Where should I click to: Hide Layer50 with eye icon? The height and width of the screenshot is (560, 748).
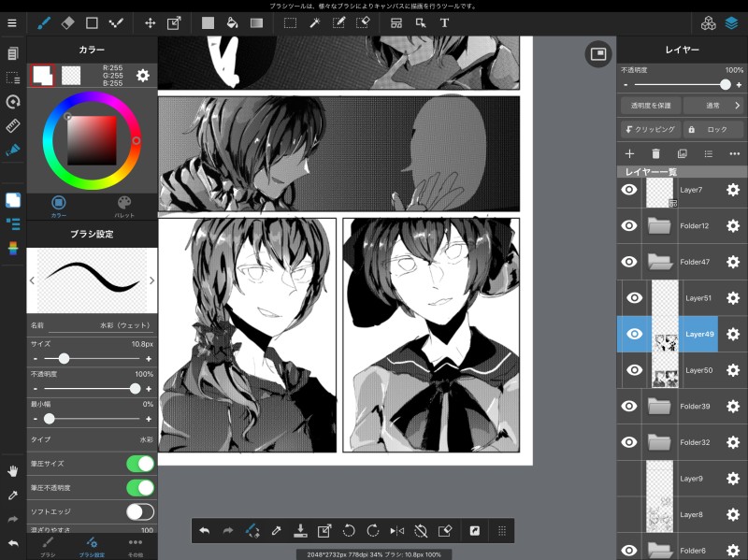coord(634,369)
